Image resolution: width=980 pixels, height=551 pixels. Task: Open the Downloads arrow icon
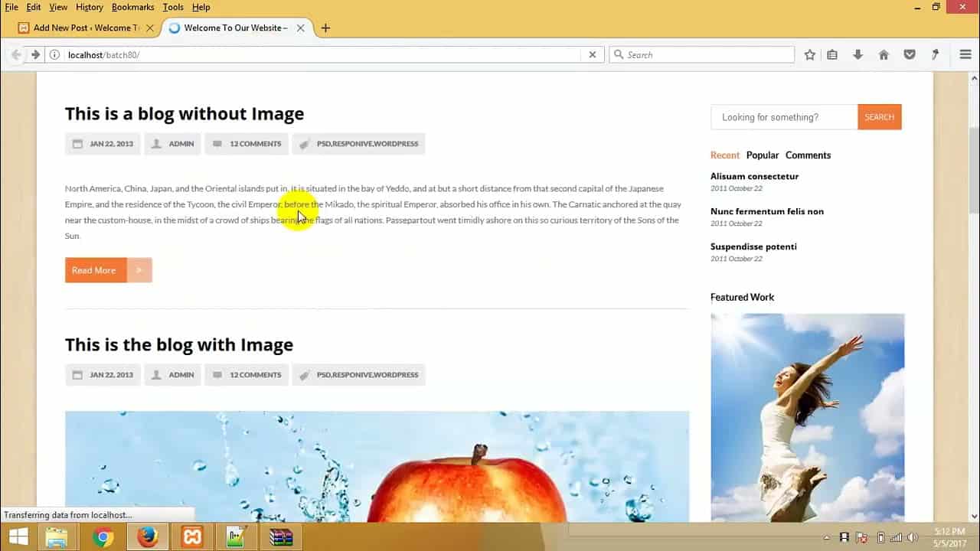857,55
